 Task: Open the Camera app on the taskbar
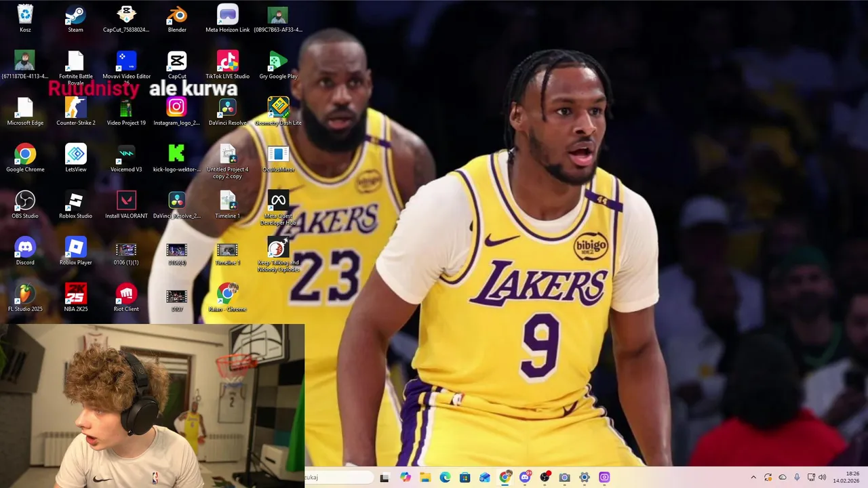[x=564, y=477]
